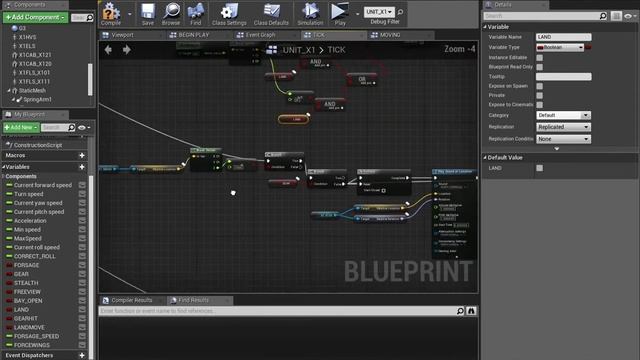The image size is (640, 360).
Task: Select the FORSAGE variable
Action: click(x=27, y=265)
